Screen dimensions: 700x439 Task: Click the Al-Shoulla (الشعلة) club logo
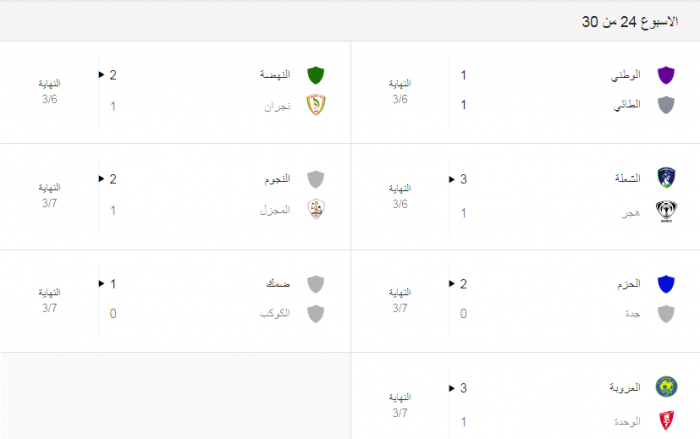(x=665, y=179)
